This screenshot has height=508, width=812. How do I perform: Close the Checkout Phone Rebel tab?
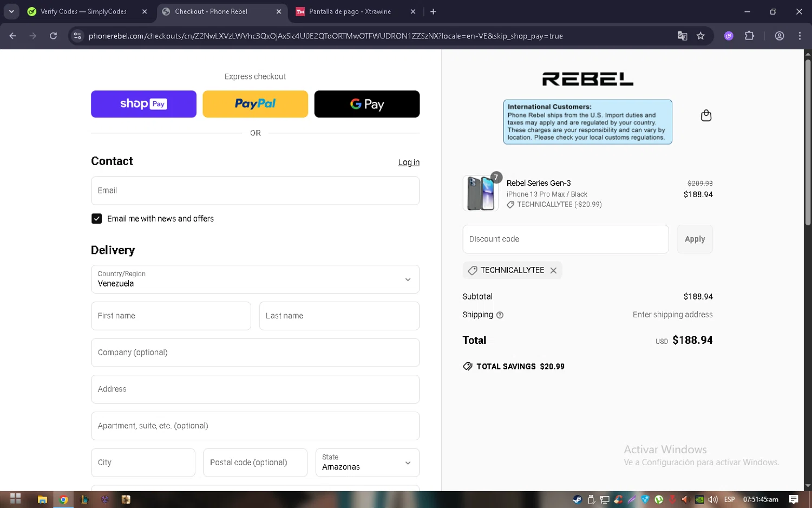point(279,11)
